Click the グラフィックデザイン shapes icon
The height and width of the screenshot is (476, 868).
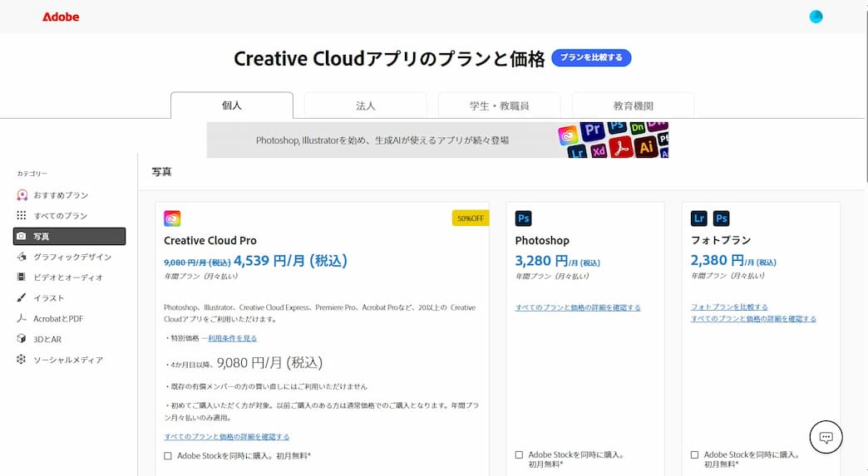pos(22,257)
